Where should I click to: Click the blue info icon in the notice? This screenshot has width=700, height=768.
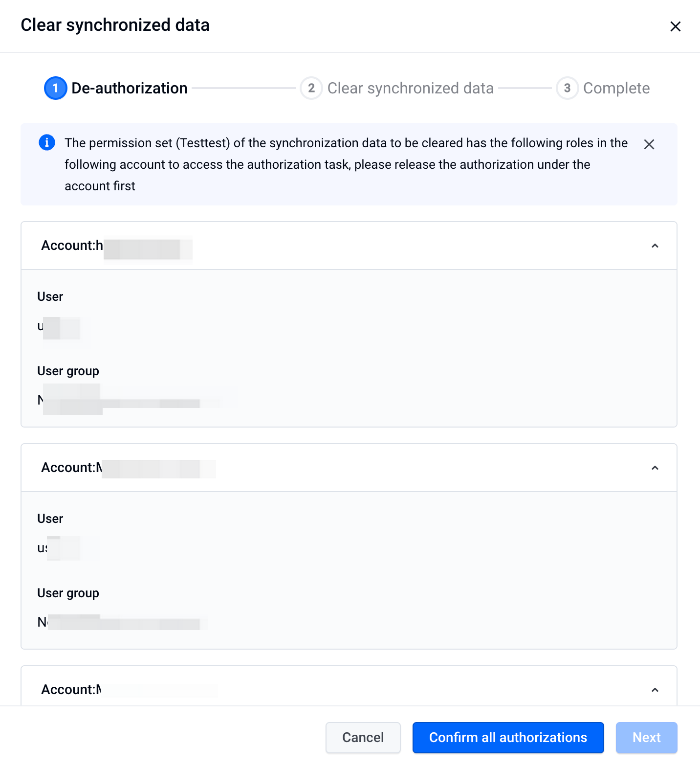47,143
